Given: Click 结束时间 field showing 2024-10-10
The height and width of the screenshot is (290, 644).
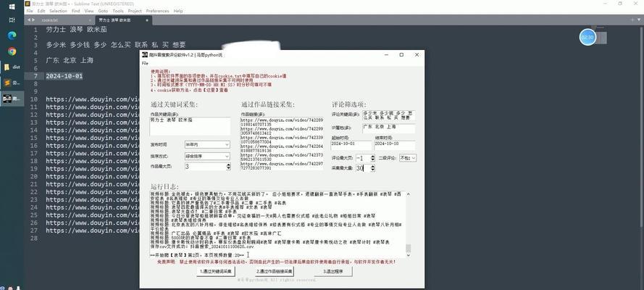Looking at the screenshot, I should tap(395, 146).
